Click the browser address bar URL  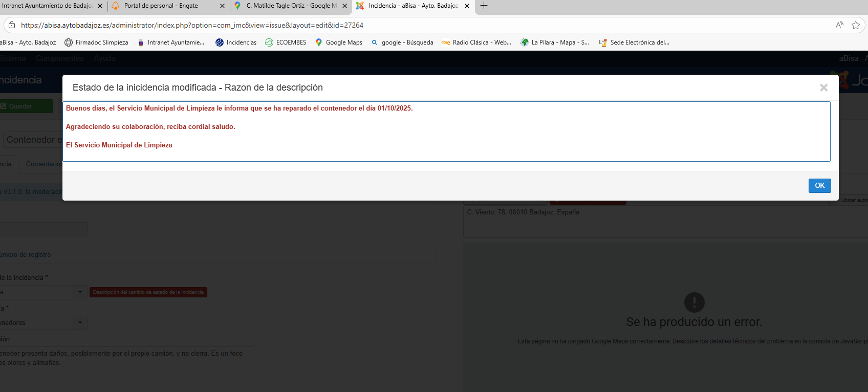click(192, 25)
